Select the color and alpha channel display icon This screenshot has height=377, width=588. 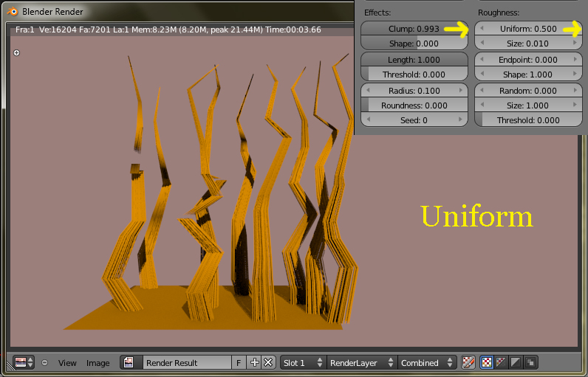pos(486,362)
